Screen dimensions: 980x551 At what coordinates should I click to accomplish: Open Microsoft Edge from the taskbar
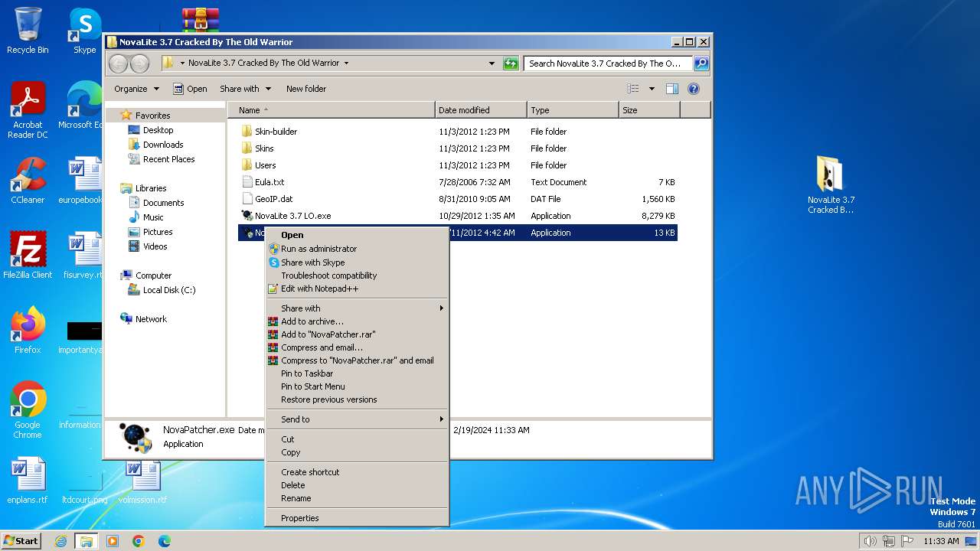tap(164, 541)
